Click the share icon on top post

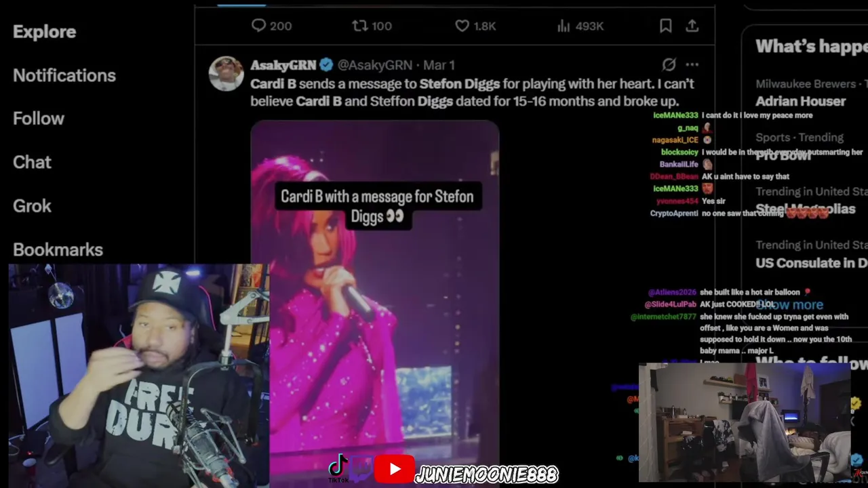pos(692,26)
